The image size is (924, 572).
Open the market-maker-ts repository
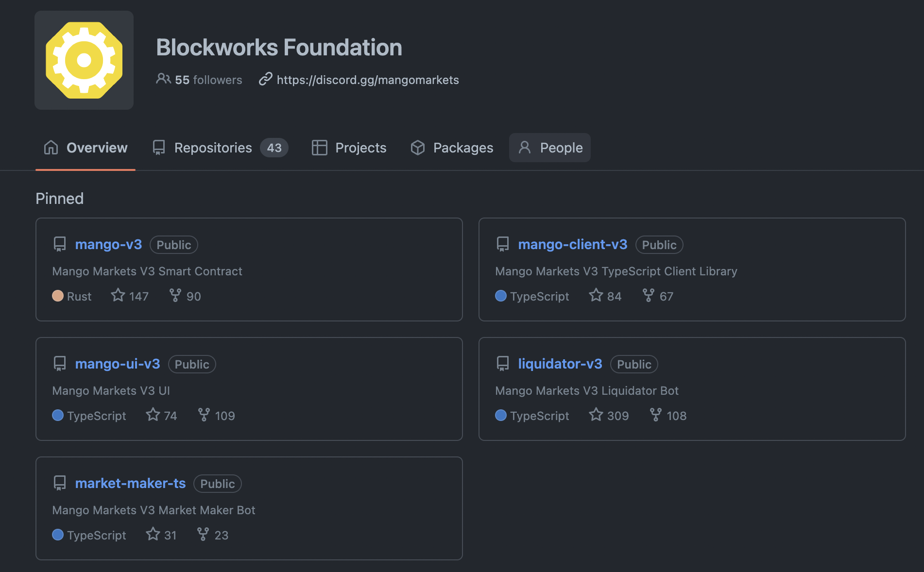click(x=130, y=483)
